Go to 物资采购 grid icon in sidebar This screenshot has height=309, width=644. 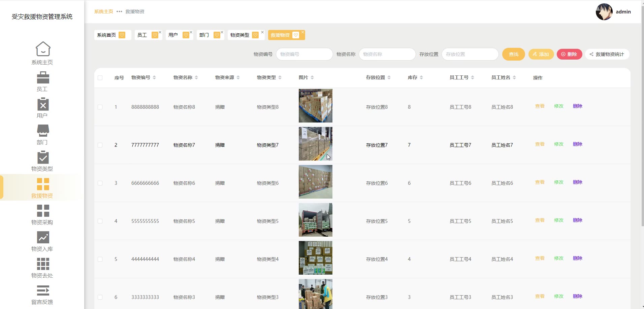tap(43, 211)
